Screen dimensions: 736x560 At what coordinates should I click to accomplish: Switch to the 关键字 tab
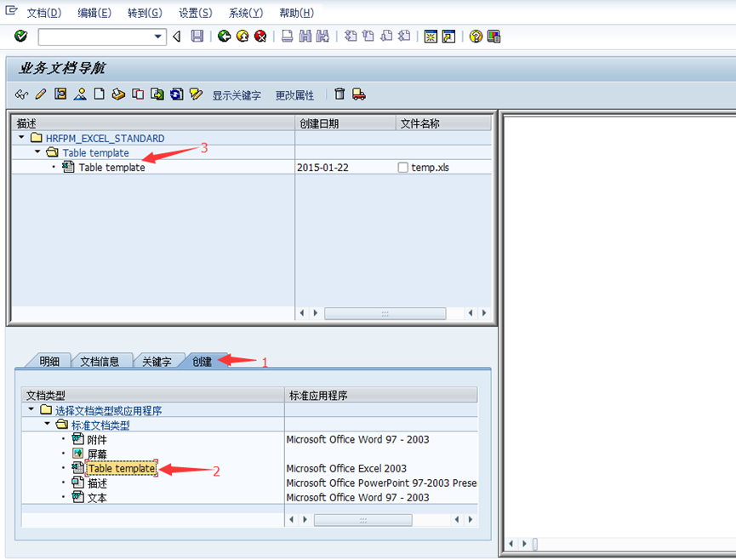click(x=157, y=361)
